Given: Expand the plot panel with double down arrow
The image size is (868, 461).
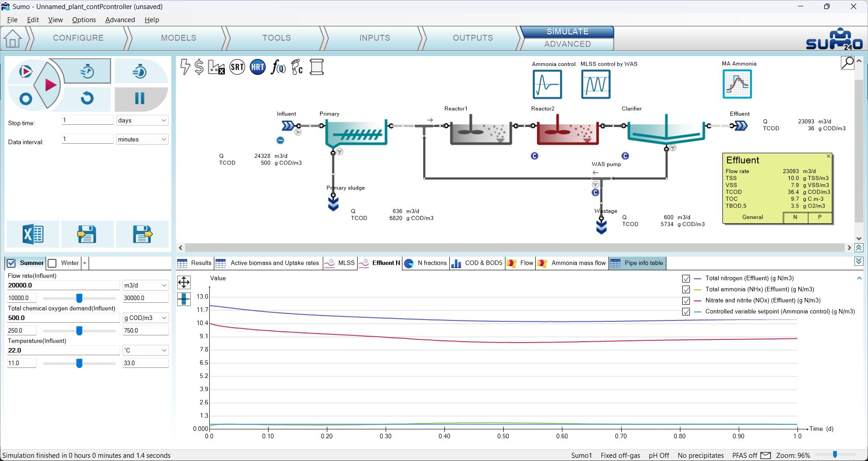Looking at the screenshot, I should 859,262.
